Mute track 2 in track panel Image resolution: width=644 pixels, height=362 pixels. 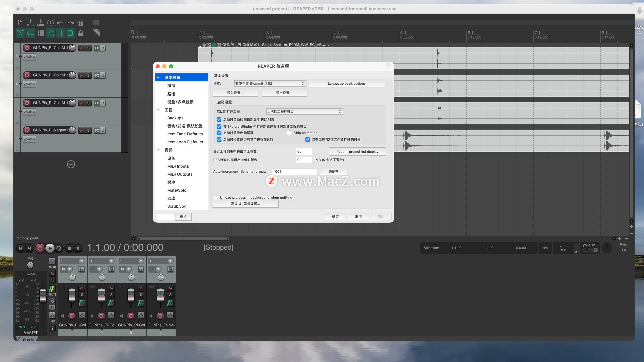click(x=82, y=75)
